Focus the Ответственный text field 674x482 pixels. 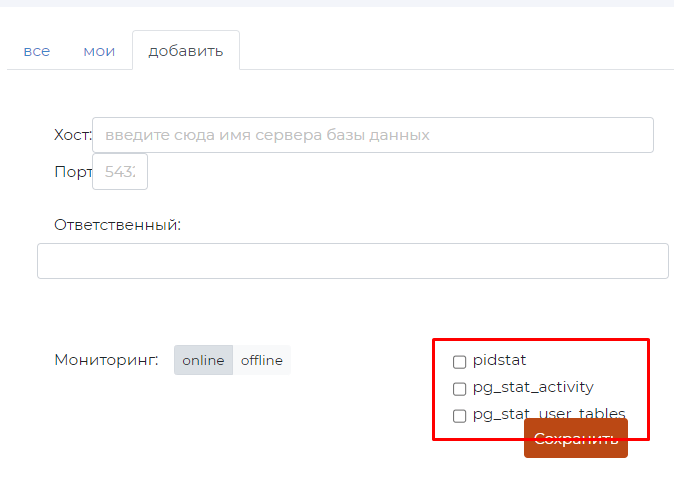[352, 261]
